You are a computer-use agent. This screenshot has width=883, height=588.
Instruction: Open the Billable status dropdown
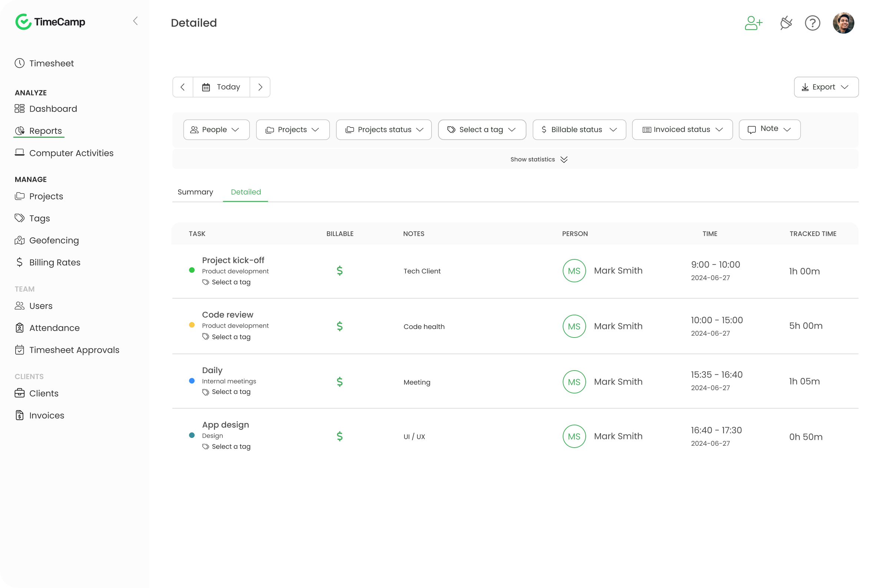(x=579, y=130)
